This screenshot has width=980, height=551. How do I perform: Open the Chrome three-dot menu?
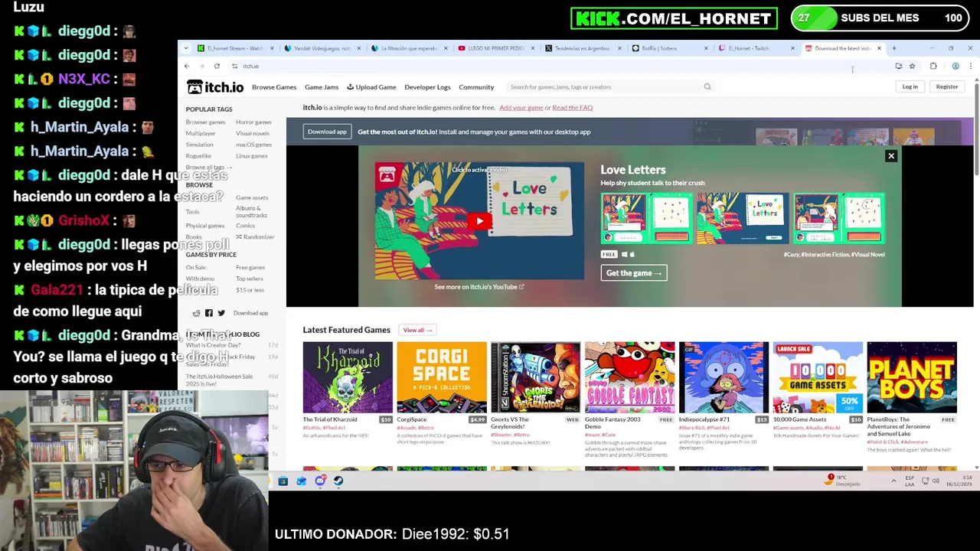click(x=971, y=67)
